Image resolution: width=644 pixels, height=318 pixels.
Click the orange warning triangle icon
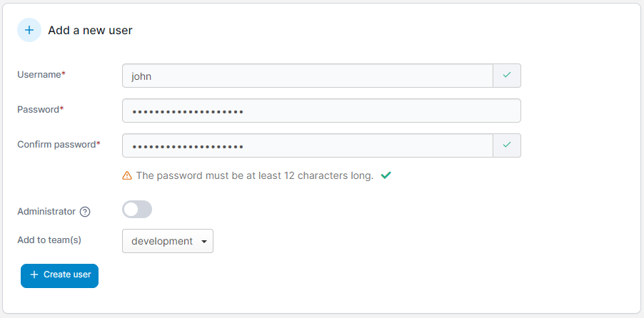pyautogui.click(x=127, y=175)
